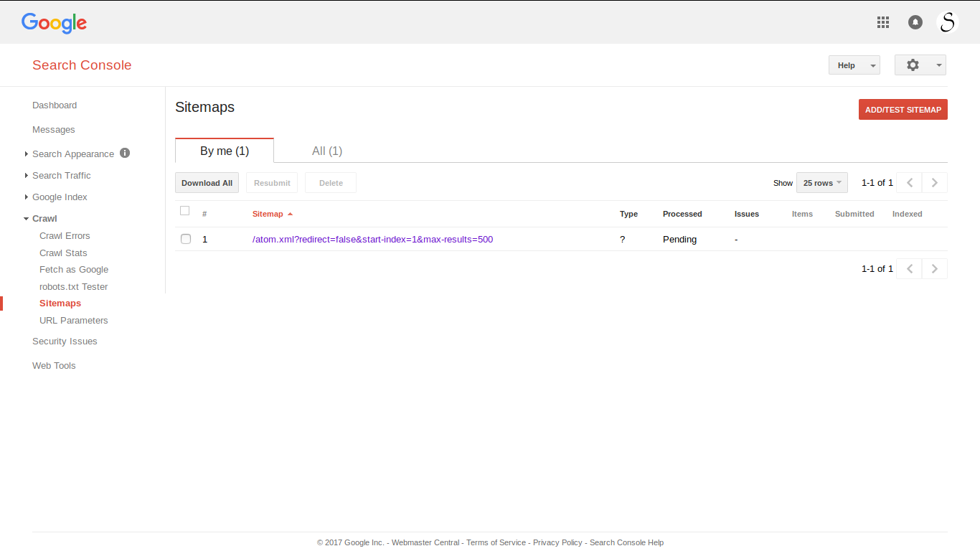Show the Search Appearance info icon
This screenshot has height=551, width=980.
tap(125, 153)
